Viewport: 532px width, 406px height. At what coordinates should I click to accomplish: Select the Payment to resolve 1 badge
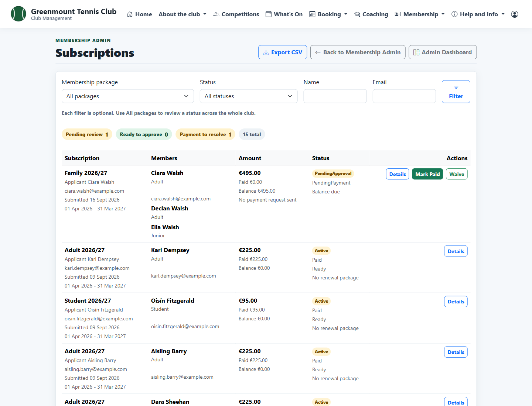[x=205, y=134]
